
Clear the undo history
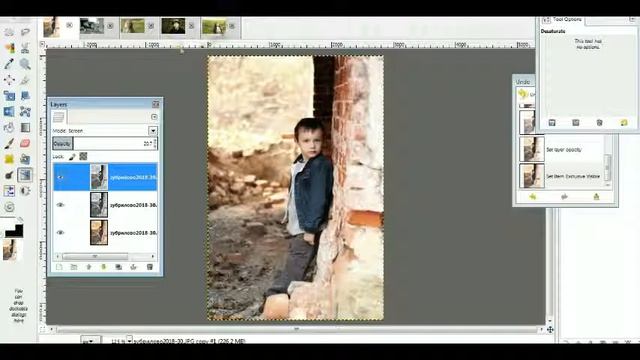[x=596, y=197]
